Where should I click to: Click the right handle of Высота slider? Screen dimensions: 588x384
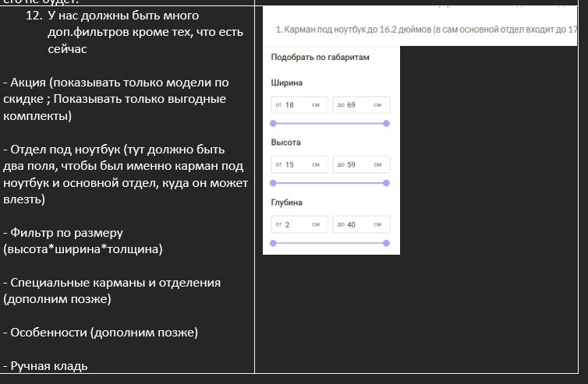coord(386,183)
